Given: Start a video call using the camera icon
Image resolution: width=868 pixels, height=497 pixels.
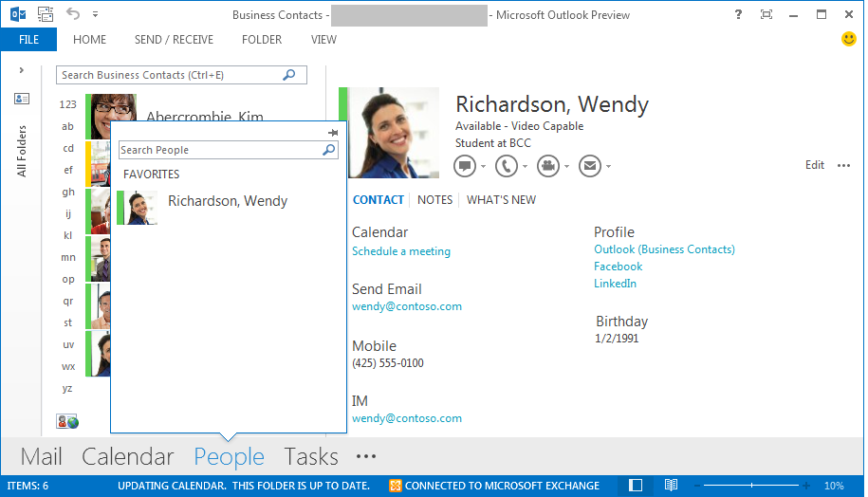Looking at the screenshot, I should [x=547, y=166].
